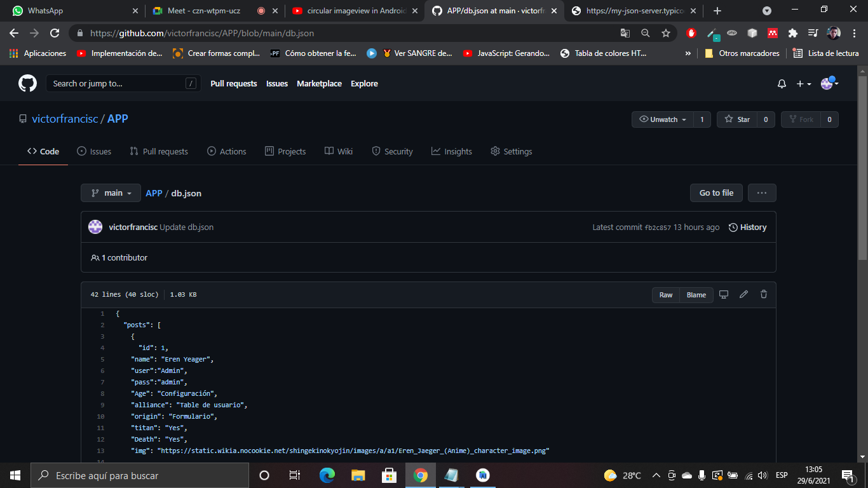Open the create new plus dropdown

[x=804, y=84]
